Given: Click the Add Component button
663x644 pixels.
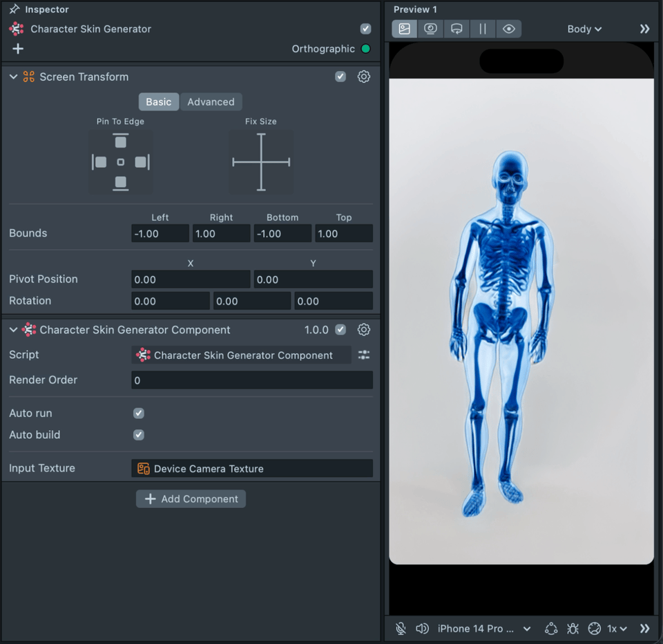Looking at the screenshot, I should [x=191, y=499].
